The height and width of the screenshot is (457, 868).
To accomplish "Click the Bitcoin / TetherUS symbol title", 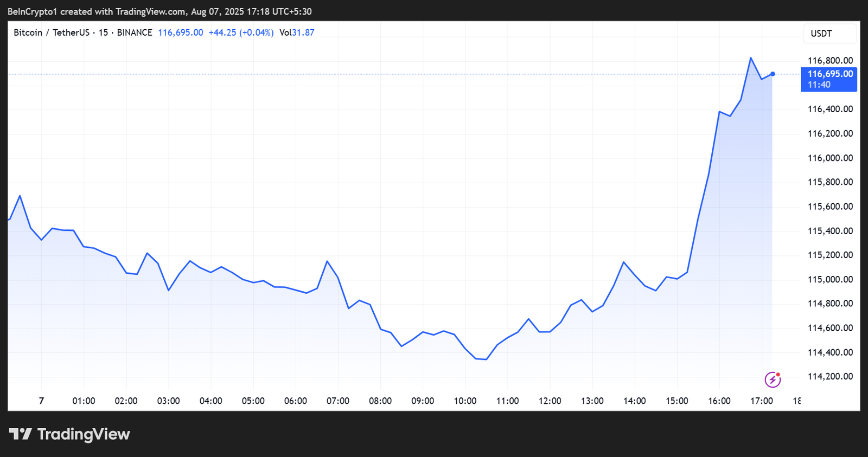I will point(52,33).
